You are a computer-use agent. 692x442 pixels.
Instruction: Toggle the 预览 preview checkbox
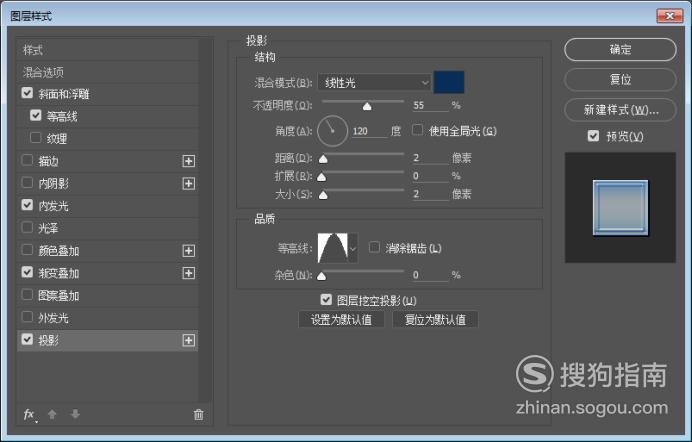click(x=594, y=136)
